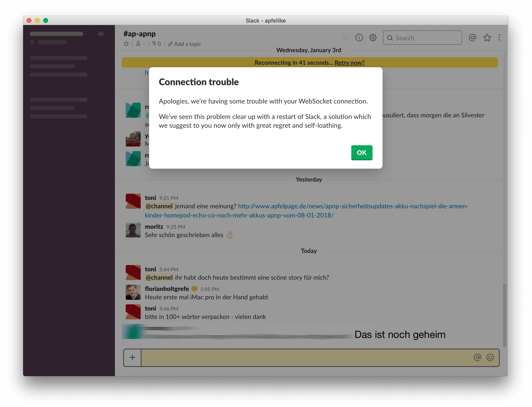
Task: Click @channel mention in toni's 5:44 PM message
Action: tap(159, 278)
